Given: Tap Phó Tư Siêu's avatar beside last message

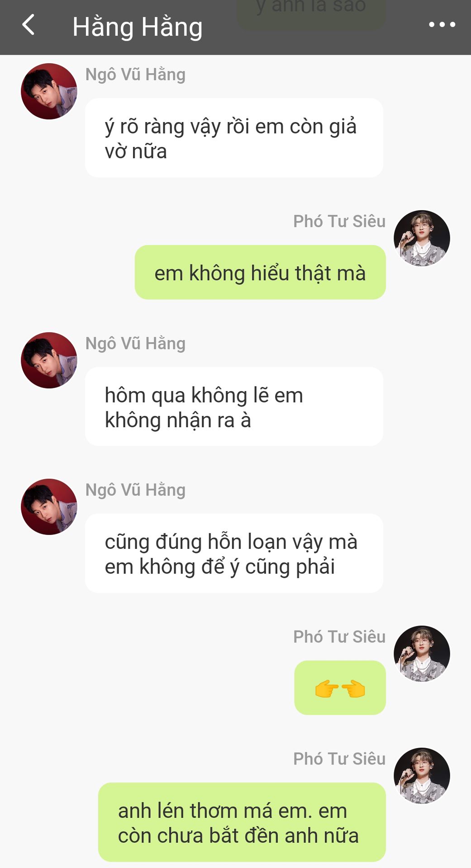Looking at the screenshot, I should pos(422,776).
